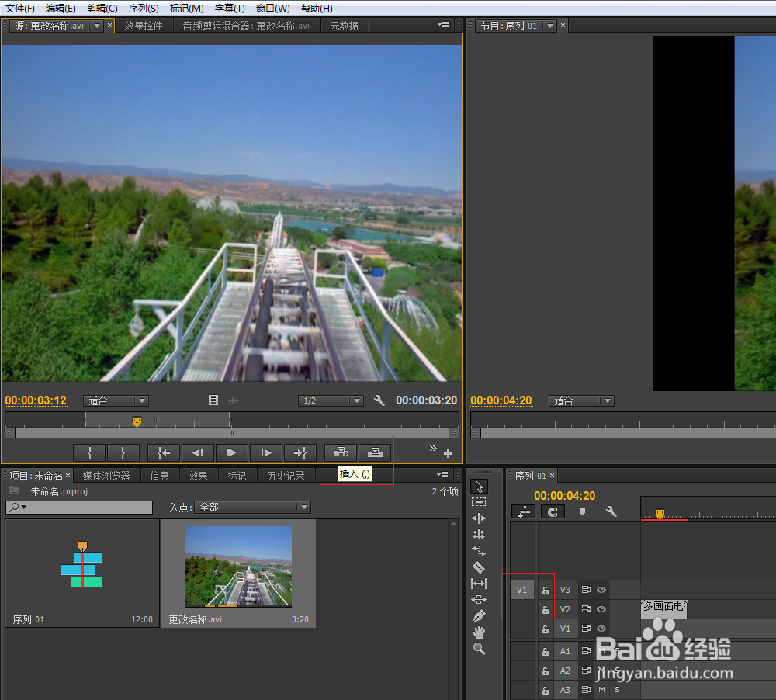
Task: Toggle V2 track output eye
Action: [x=601, y=609]
